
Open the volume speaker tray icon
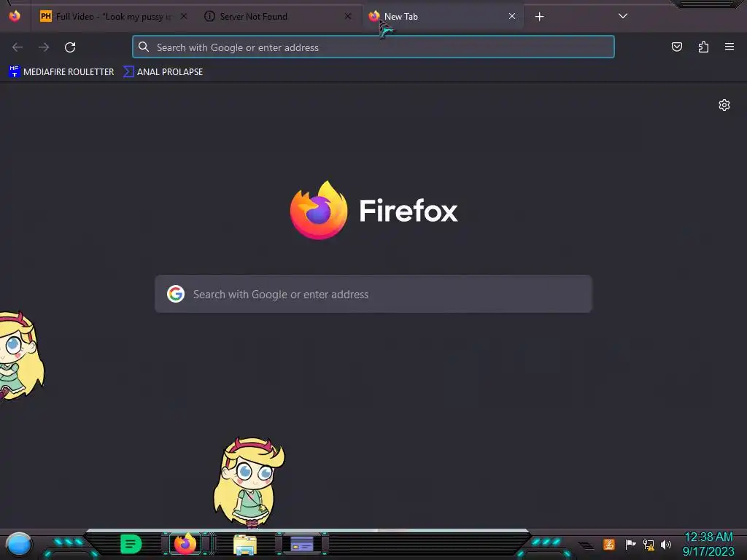tap(666, 544)
